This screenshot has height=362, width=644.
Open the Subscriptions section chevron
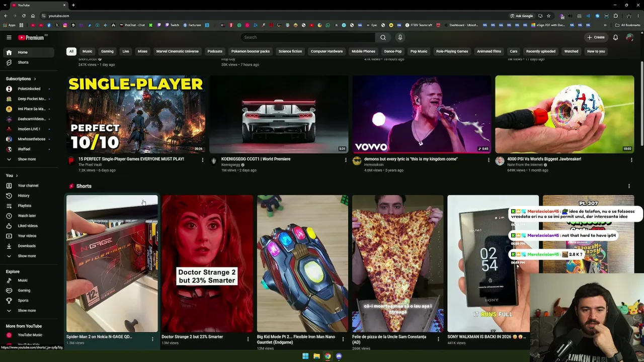coord(35,79)
